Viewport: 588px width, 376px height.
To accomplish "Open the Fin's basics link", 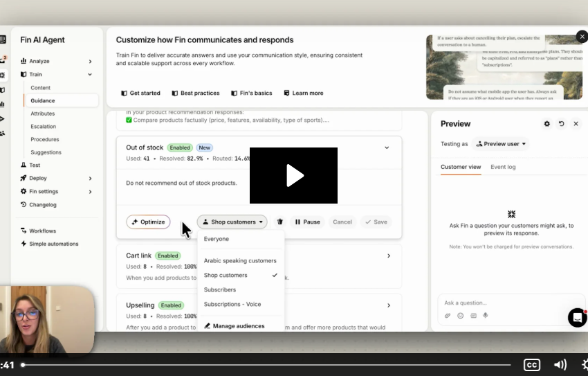I will click(252, 93).
